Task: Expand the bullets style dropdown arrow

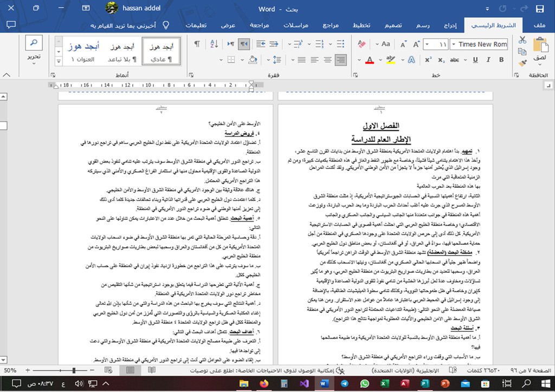Action: pos(331,44)
